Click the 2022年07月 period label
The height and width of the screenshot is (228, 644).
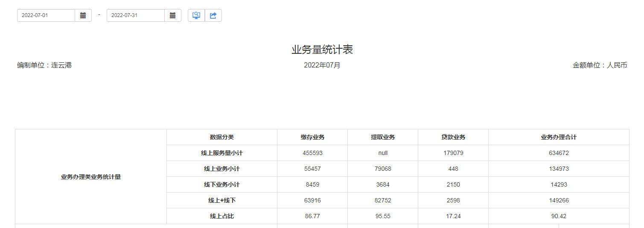(x=322, y=65)
